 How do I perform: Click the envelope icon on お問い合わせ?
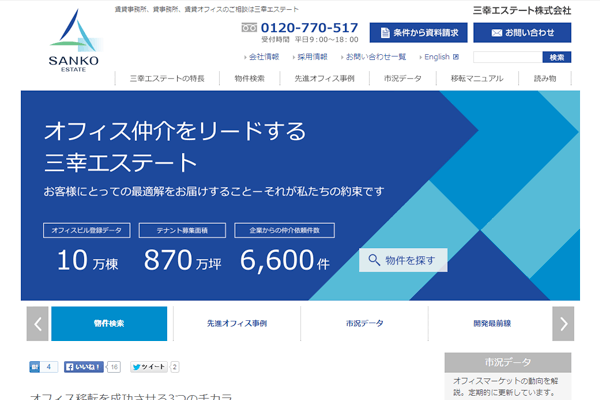[496, 33]
